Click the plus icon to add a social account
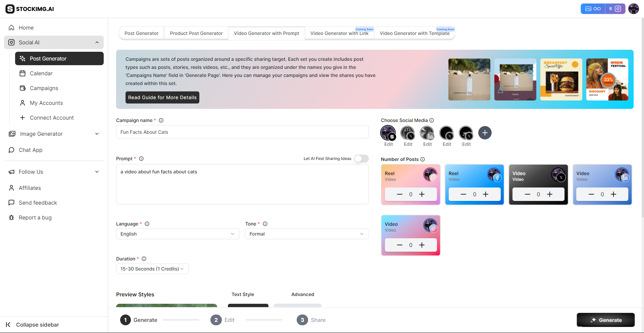644x333 pixels. coord(485,133)
